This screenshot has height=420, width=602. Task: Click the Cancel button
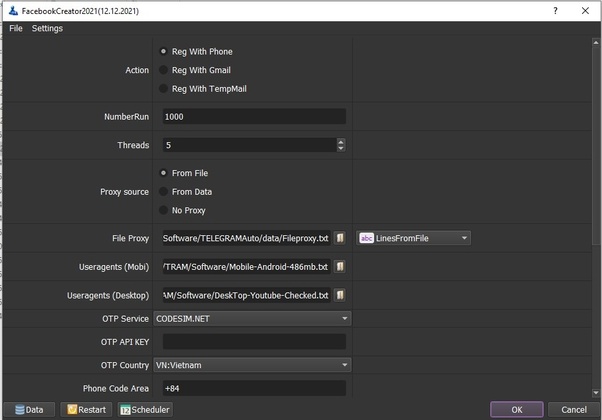(574, 410)
